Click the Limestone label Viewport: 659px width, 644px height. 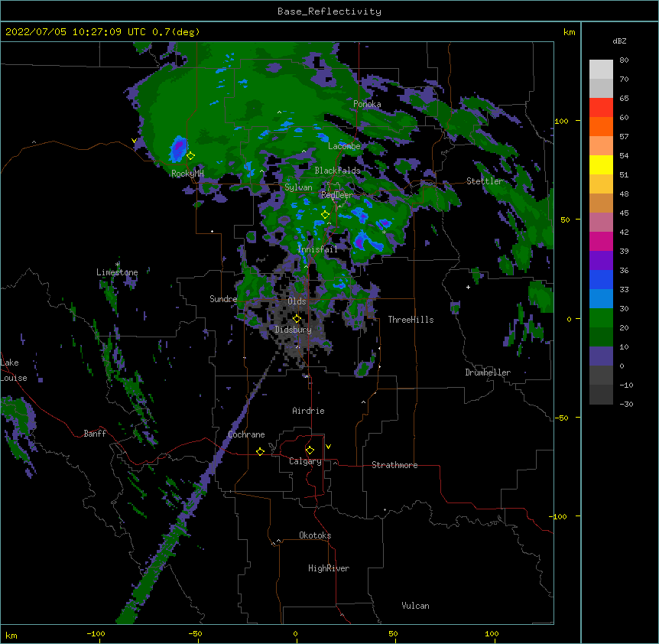click(x=117, y=272)
